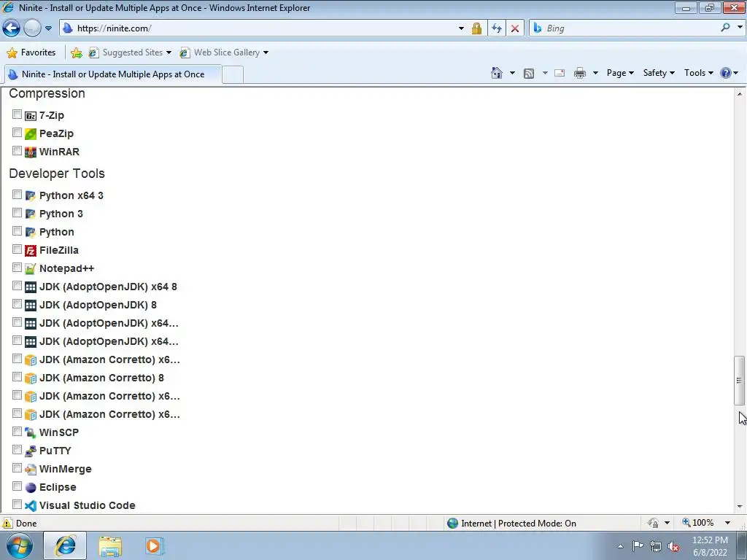This screenshot has width=747, height=560.
Task: Click the WinRAR app icon
Action: tap(31, 152)
